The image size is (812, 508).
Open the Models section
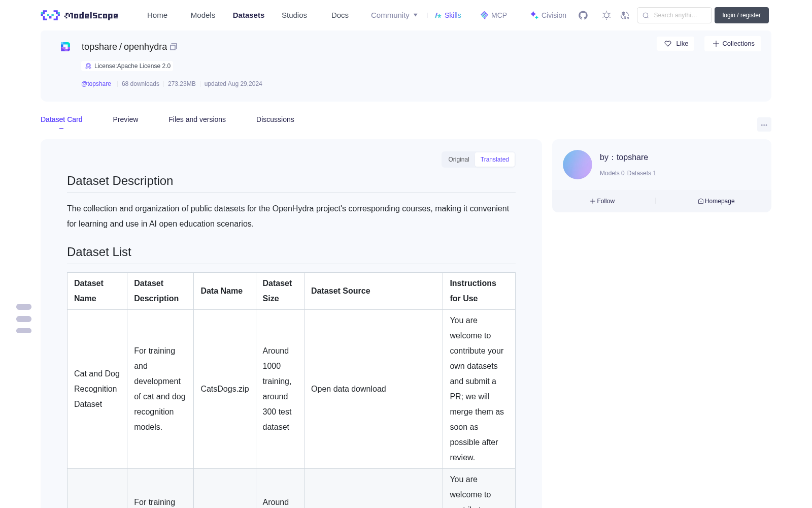(x=203, y=15)
